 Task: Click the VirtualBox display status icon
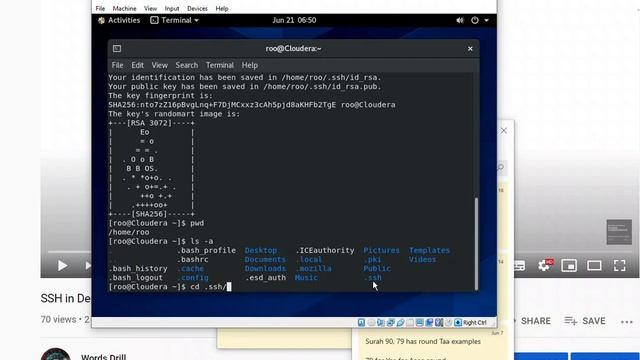click(420, 323)
